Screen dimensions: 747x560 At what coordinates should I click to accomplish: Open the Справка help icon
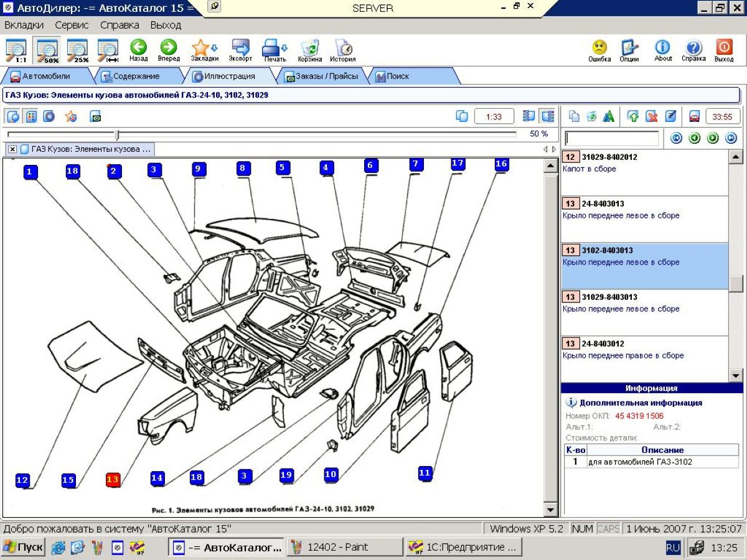point(693,50)
